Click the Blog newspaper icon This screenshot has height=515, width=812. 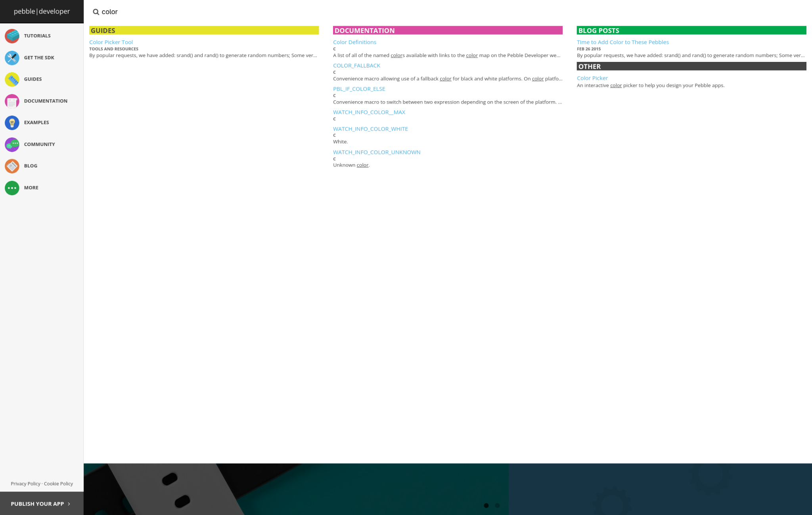(12, 166)
